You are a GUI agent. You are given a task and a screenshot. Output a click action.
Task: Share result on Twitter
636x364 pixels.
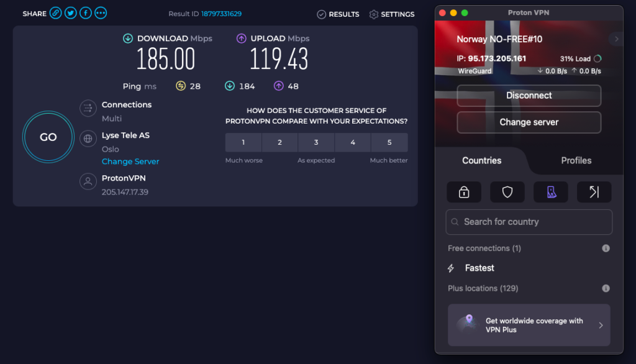(71, 14)
